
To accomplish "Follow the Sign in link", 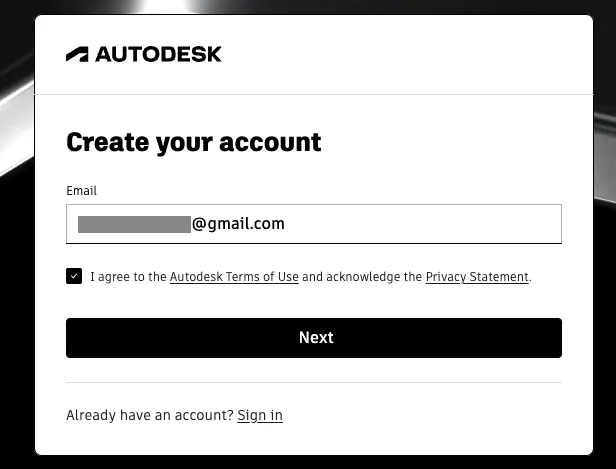I will point(260,415).
